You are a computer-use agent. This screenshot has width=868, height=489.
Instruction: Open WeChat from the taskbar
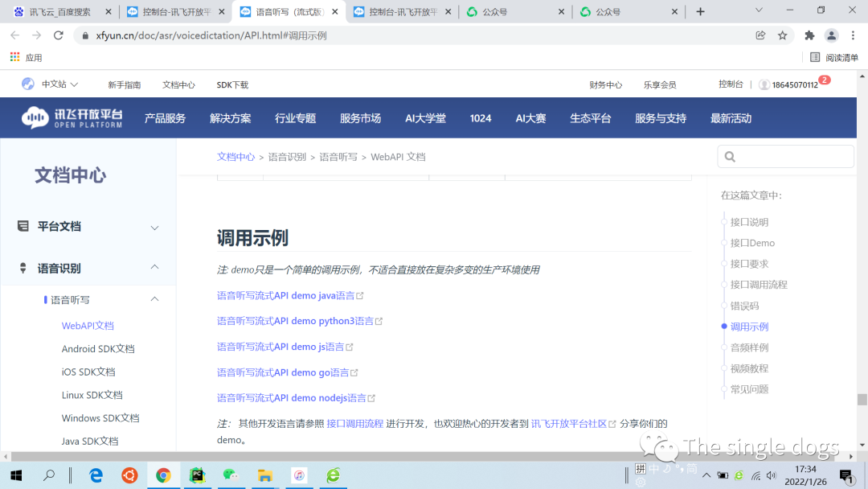(231, 475)
